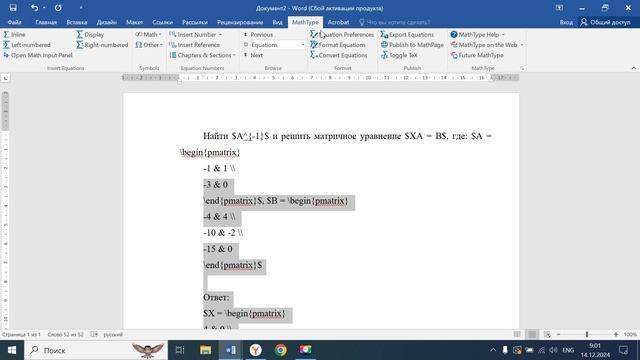Switch to Print Layout view
This screenshot has height=360, width=640.
point(532,334)
